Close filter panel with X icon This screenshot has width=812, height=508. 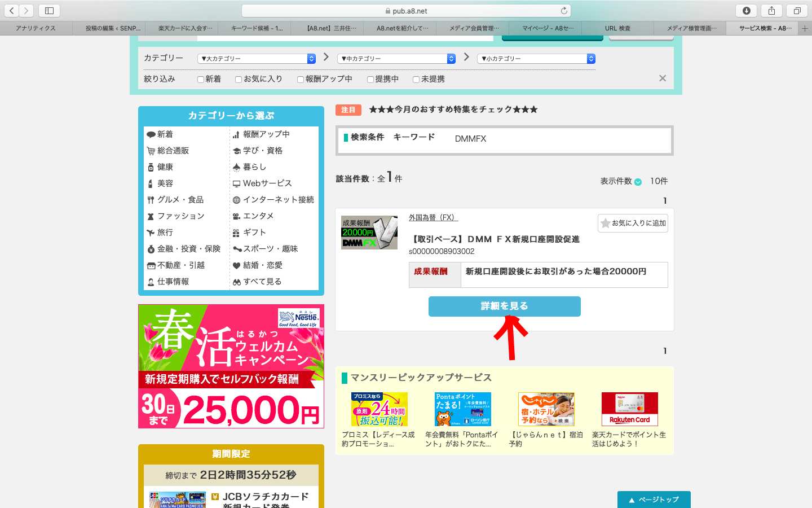[x=663, y=78]
